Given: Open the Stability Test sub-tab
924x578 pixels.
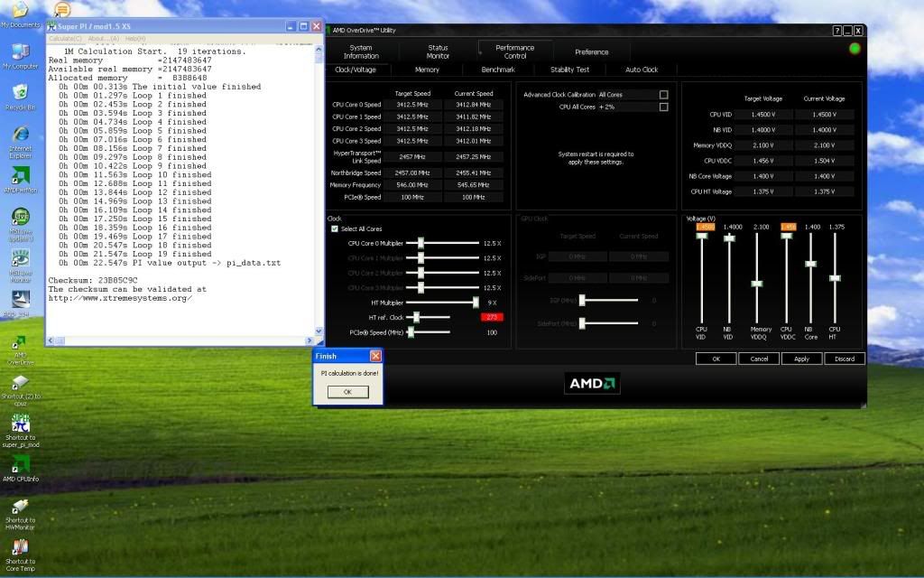Looking at the screenshot, I should coord(570,70).
